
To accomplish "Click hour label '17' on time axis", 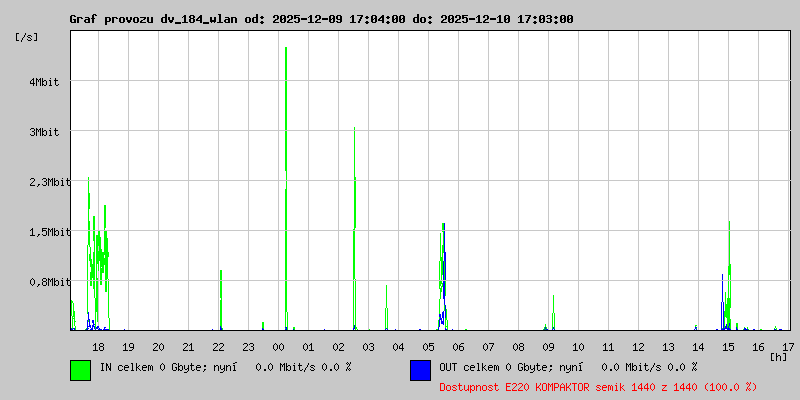I will point(788,347).
